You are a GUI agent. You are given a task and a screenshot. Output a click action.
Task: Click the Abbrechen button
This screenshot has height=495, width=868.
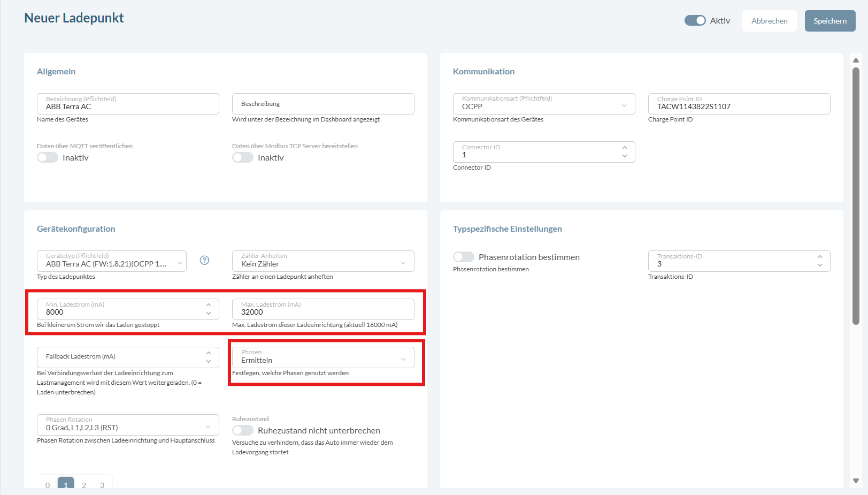(769, 21)
